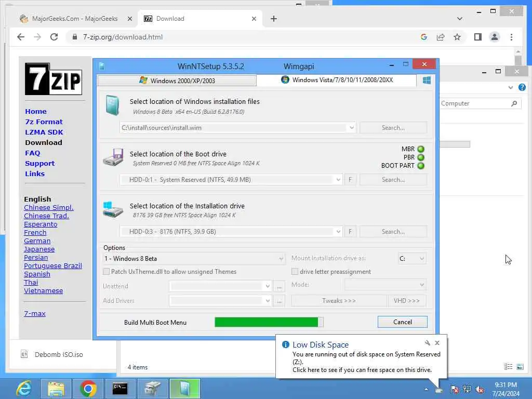Click the F button next to the boot drive
Image resolution: width=532 pixels, height=399 pixels.
(350, 180)
